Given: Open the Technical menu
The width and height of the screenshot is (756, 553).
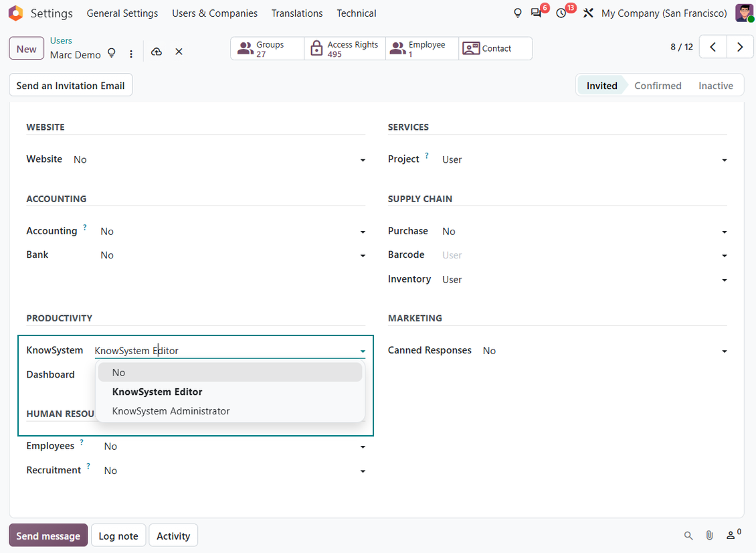Looking at the screenshot, I should point(357,13).
